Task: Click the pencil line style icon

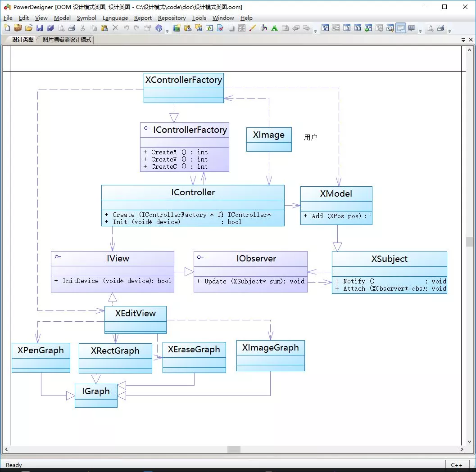Action: [x=253, y=28]
